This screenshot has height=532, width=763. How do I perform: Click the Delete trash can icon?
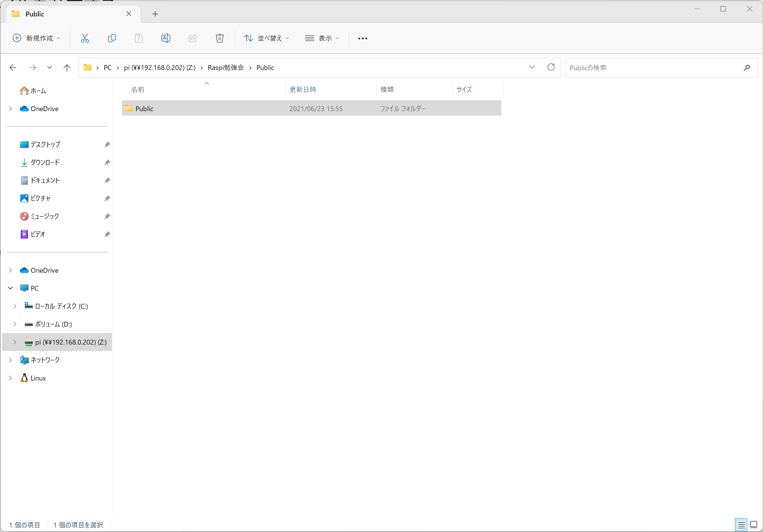click(220, 38)
